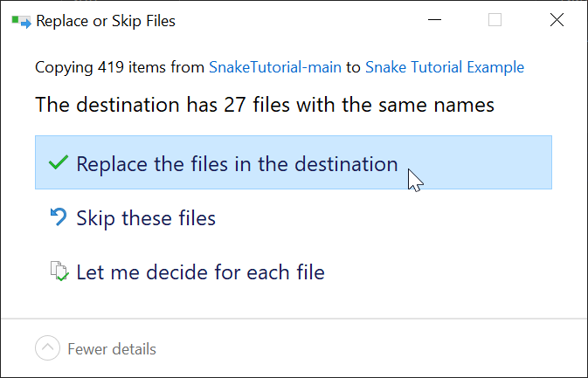Click the "Replace or Skip Files" title text

click(x=105, y=21)
